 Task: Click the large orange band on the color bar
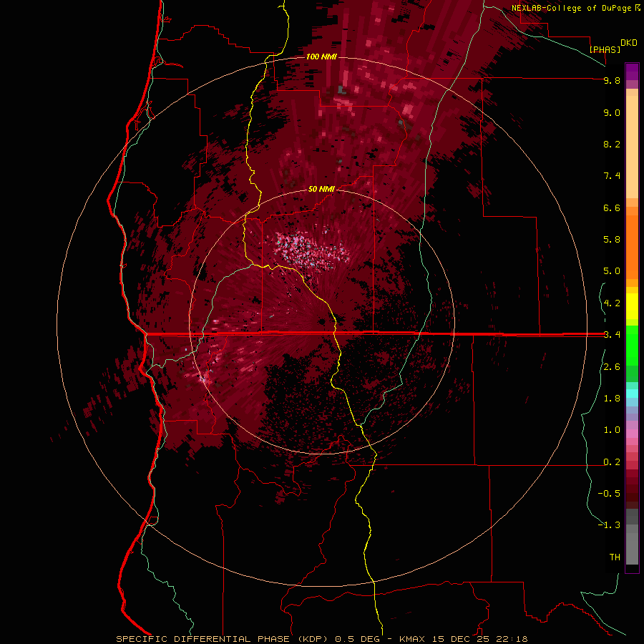coord(632,247)
